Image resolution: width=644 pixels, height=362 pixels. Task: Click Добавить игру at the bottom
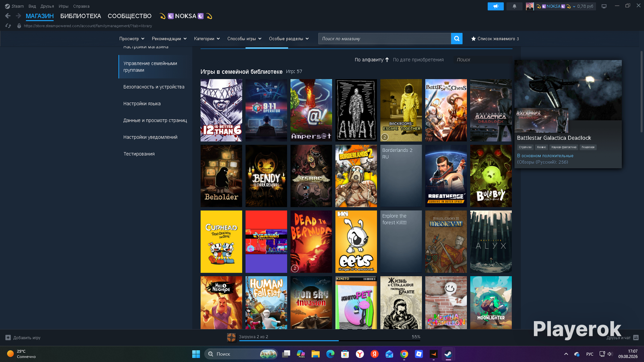coord(27,338)
